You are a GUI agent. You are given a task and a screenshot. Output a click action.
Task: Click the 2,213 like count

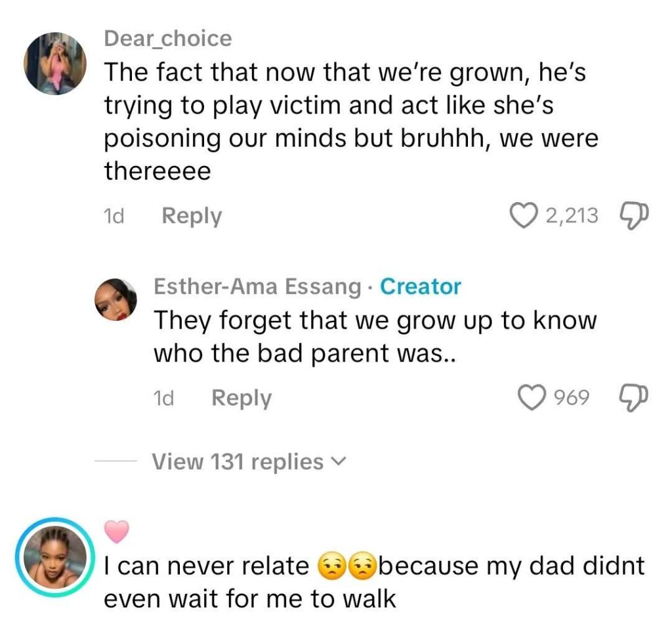(572, 215)
